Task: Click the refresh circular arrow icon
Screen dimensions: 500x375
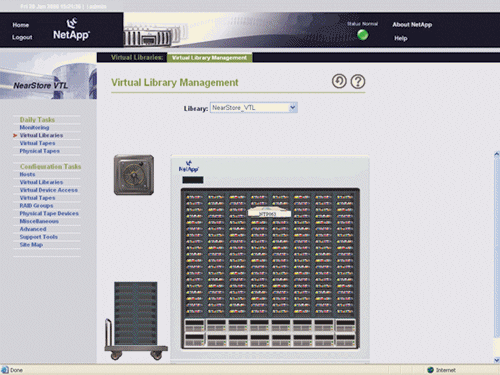Action: [339, 81]
